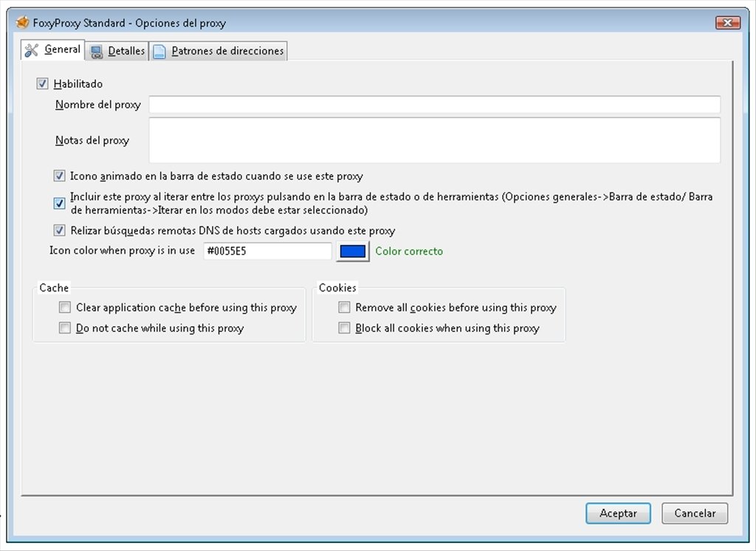Viewport: 756px width, 551px height.
Task: Click the Aceptar button
Action: (618, 513)
